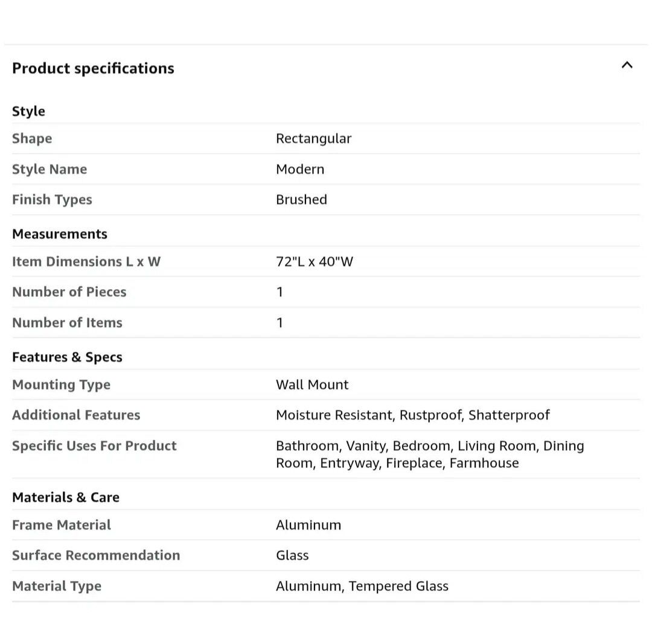Viewport: 652px width, 644px height.
Task: Click the Style Name label
Action: (x=50, y=169)
